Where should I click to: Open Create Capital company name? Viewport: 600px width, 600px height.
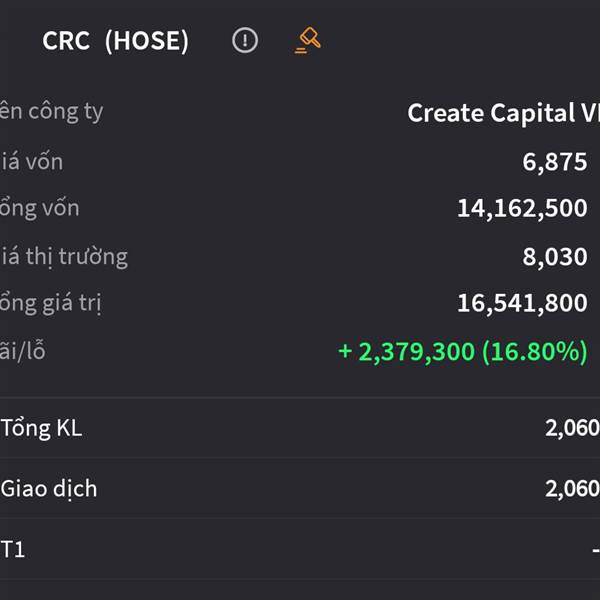click(504, 113)
